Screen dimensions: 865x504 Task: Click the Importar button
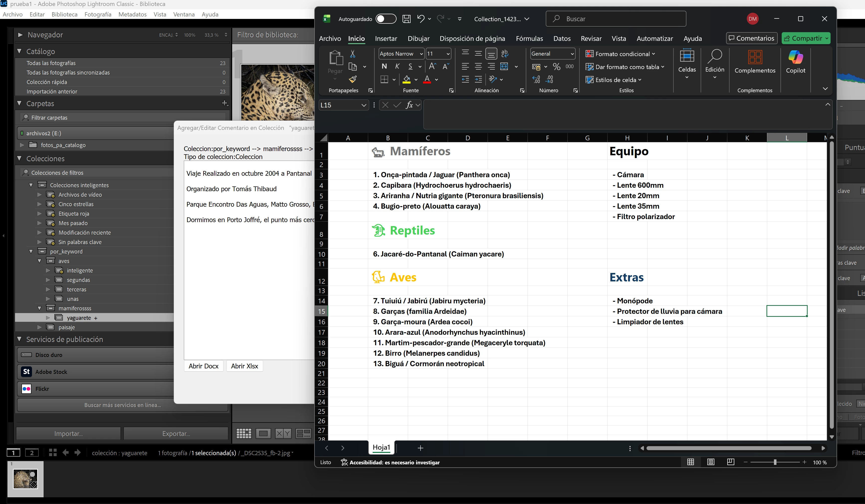pos(68,433)
